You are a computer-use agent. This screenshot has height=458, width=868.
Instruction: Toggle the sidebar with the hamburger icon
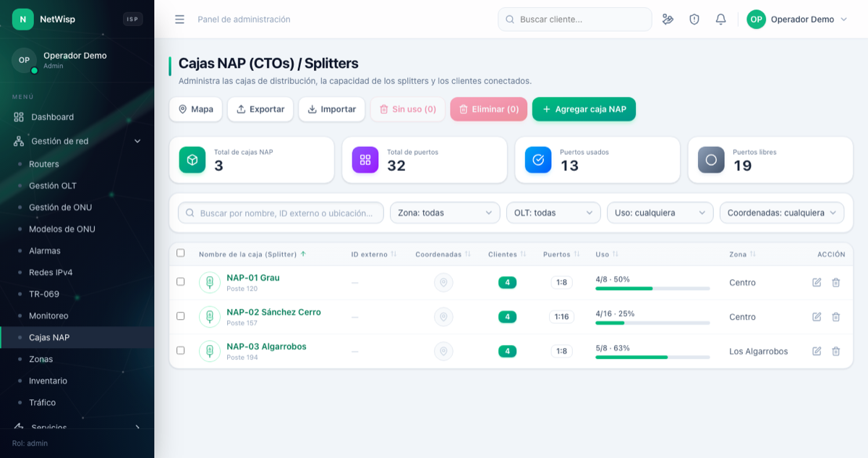[x=179, y=20]
